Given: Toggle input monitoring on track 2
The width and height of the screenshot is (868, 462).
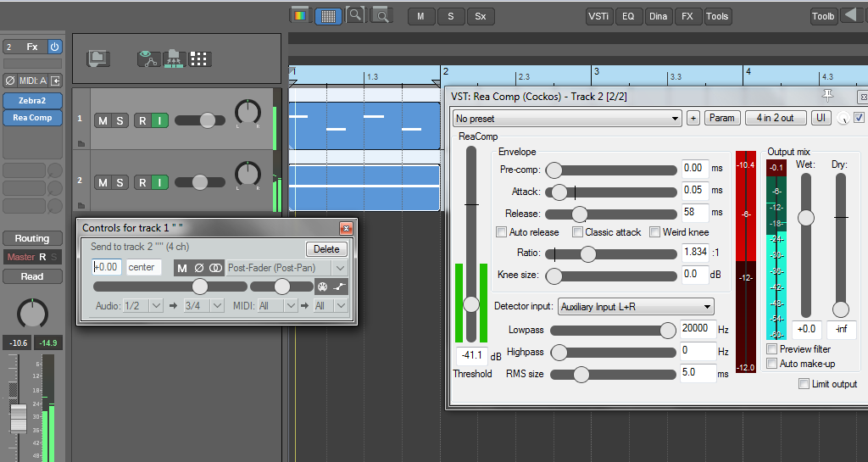Looking at the screenshot, I should [159, 182].
